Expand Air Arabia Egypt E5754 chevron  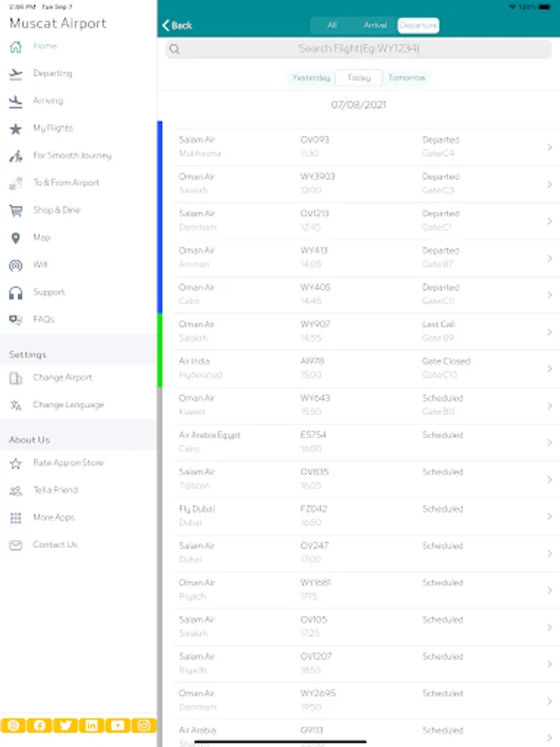coord(549,442)
